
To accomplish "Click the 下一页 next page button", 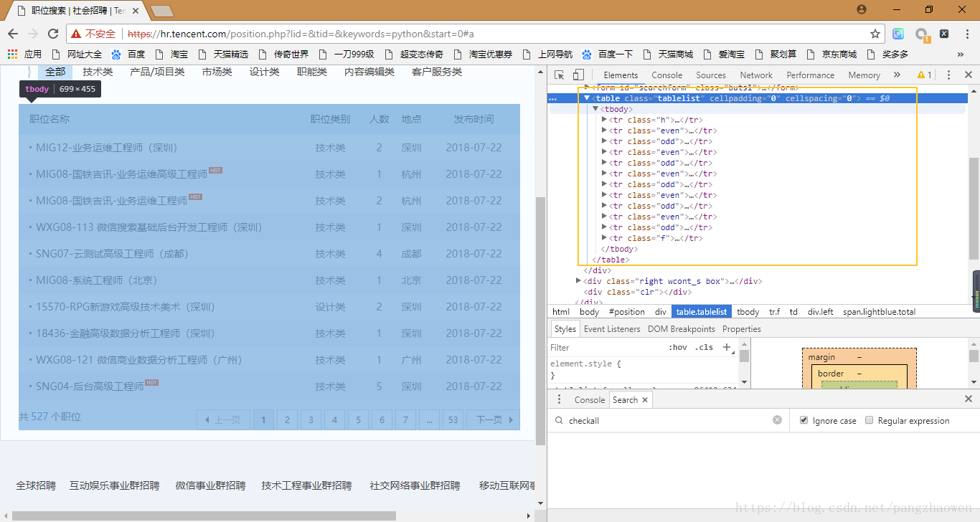I will pos(493,419).
